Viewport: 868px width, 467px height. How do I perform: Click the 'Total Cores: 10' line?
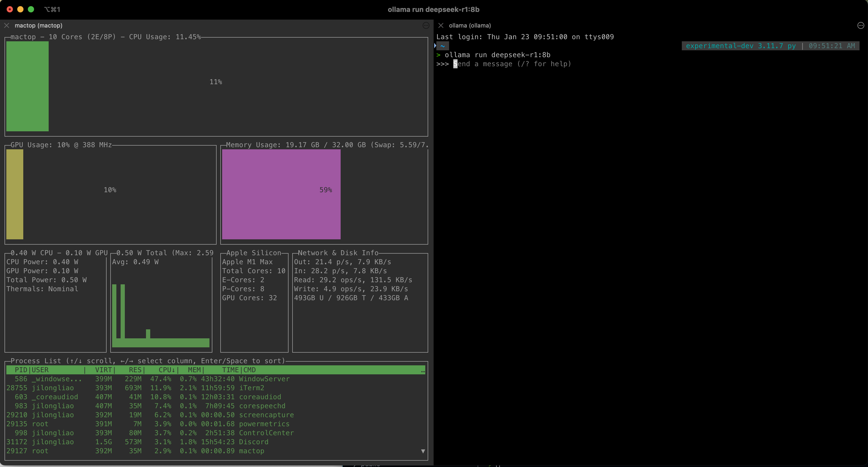coord(254,271)
